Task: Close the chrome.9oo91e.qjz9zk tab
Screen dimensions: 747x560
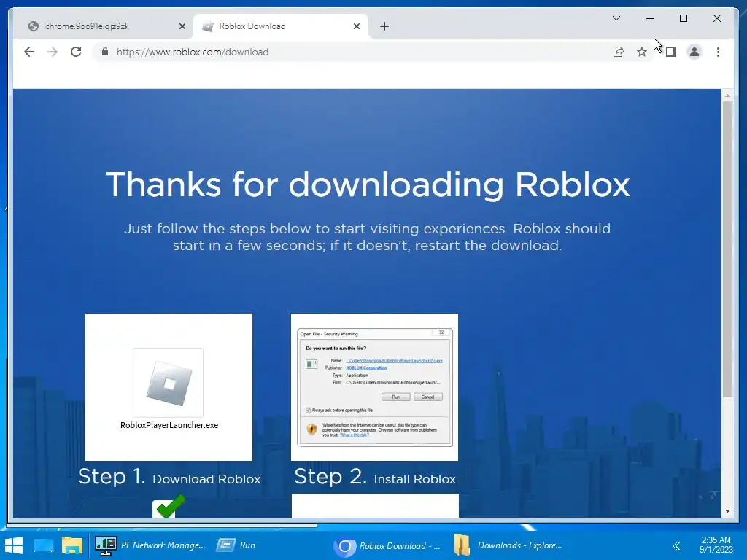Action: [x=182, y=27]
